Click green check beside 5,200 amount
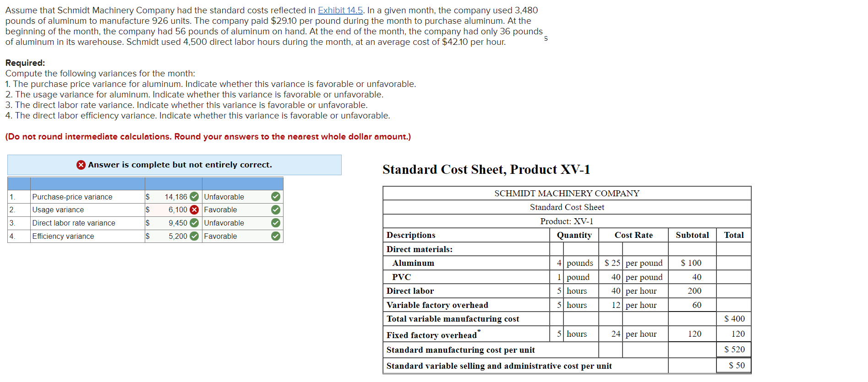 tap(194, 236)
